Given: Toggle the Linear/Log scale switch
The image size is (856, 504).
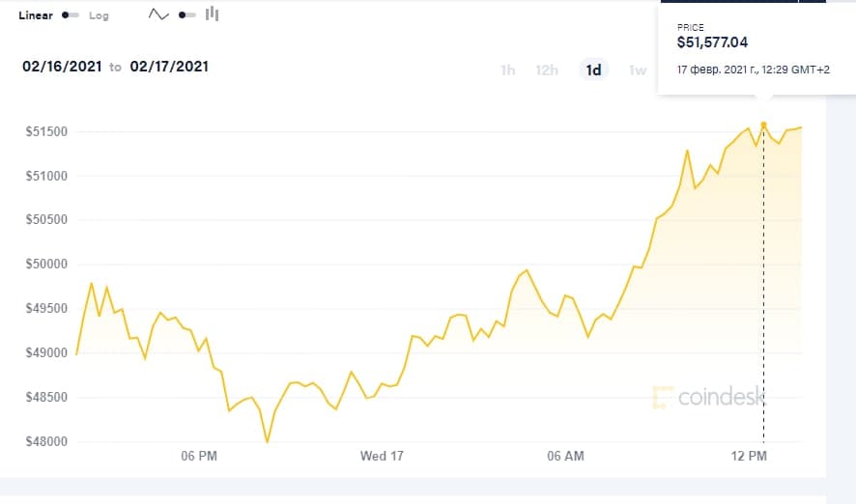Looking at the screenshot, I should (70, 15).
